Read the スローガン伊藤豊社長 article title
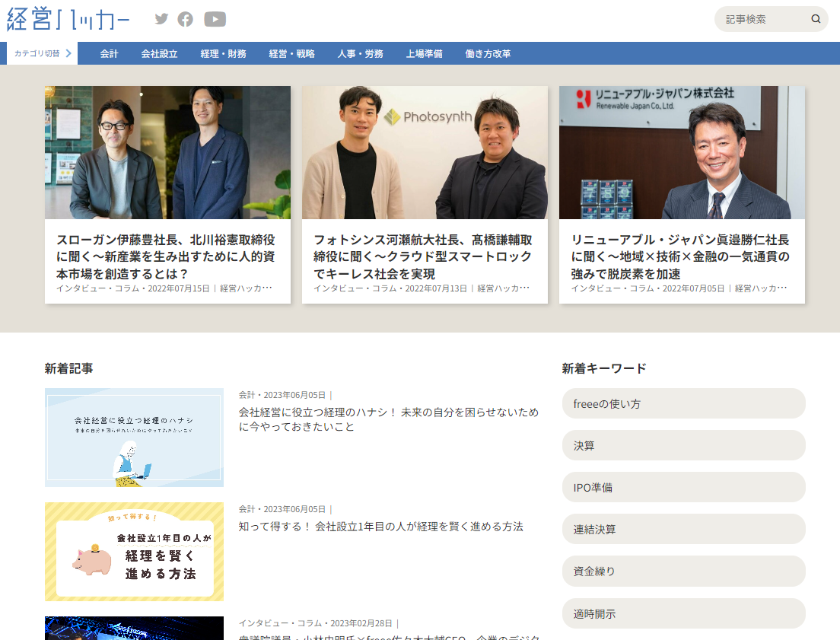The height and width of the screenshot is (640, 840). tap(166, 256)
